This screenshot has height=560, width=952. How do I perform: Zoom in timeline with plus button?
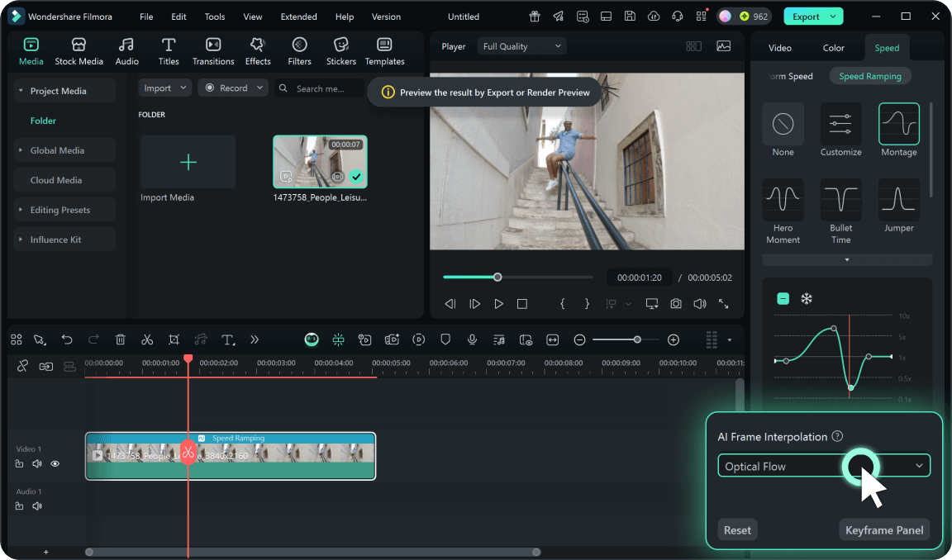click(674, 339)
